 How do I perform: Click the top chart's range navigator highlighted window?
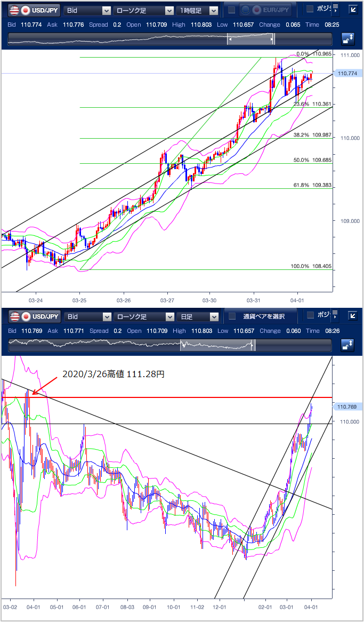(x=250, y=39)
